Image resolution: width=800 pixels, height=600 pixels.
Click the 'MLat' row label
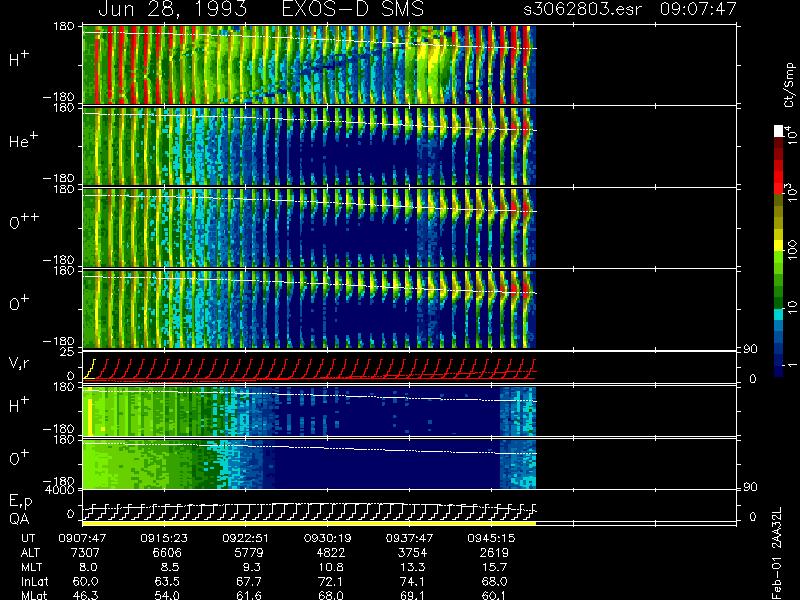pyautogui.click(x=34, y=595)
